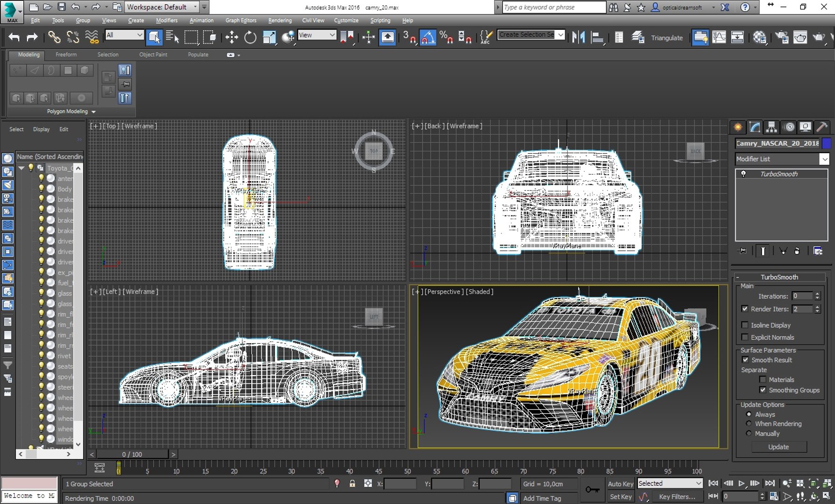835x504 pixels.
Task: Click the object color swatch
Action: point(827,143)
